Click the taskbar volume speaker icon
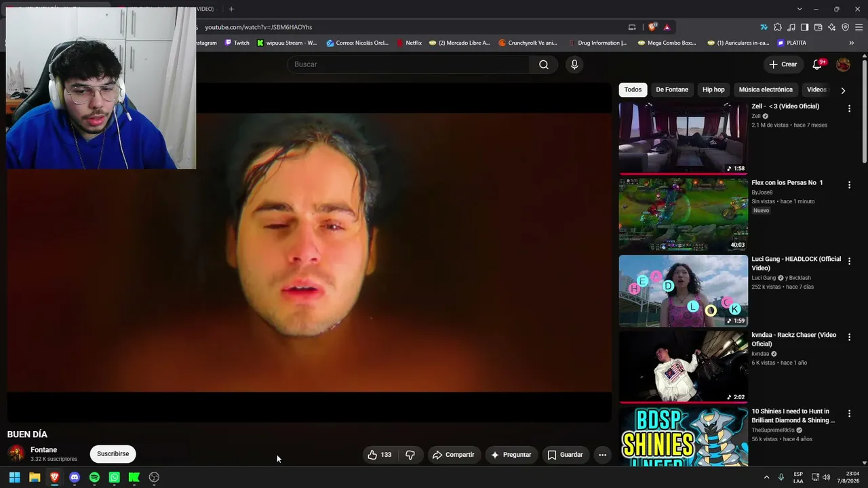 [x=826, y=477]
